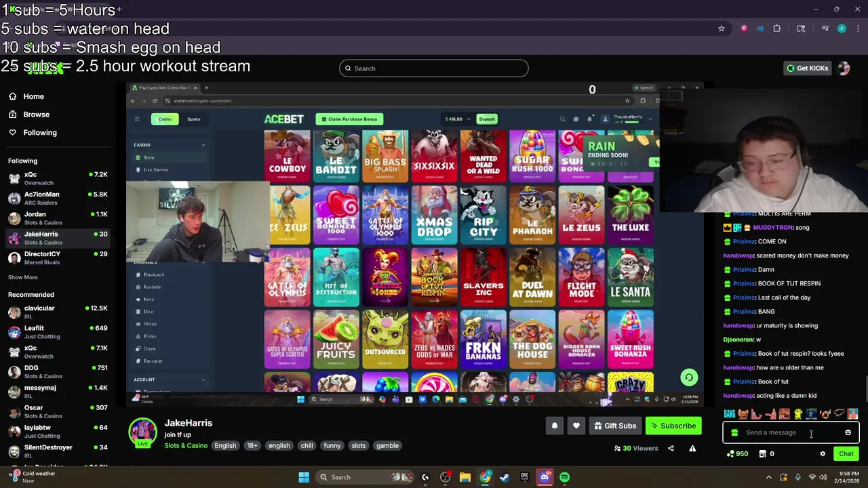The height and width of the screenshot is (488, 868).
Task: Click the Subscribe button
Action: tap(673, 426)
